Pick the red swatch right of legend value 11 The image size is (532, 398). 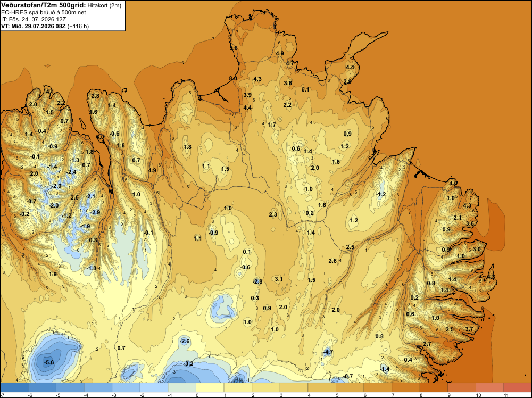[x=518, y=387]
